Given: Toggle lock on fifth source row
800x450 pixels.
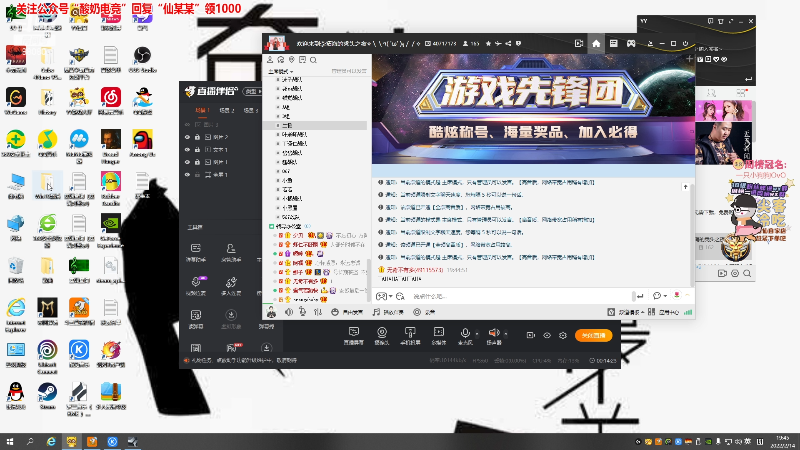Looking at the screenshot, I should tap(197, 174).
